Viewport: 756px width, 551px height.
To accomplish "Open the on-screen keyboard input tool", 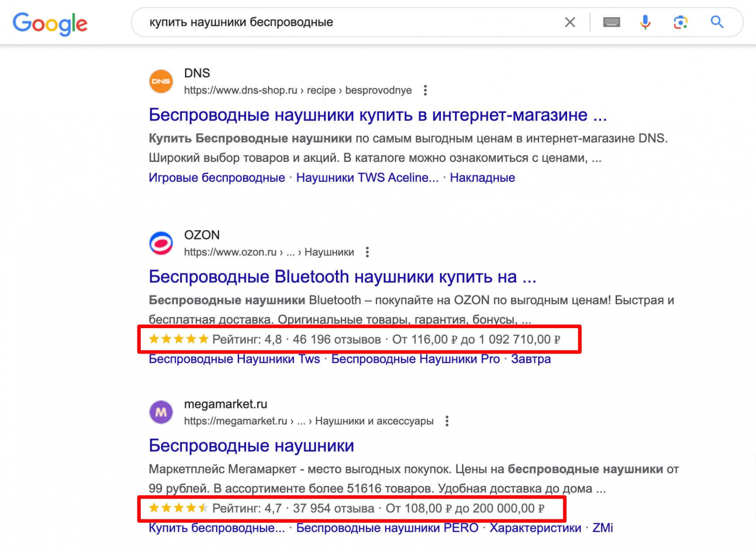I will click(611, 22).
